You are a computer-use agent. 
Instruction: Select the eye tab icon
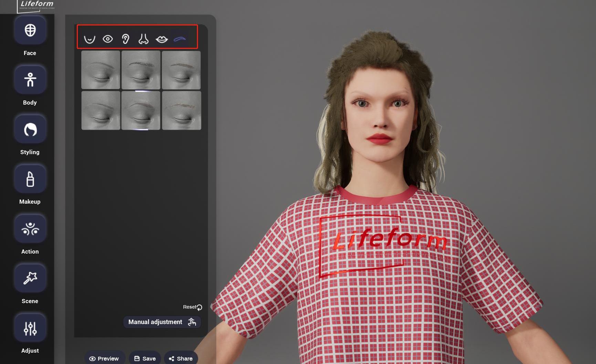[x=108, y=39]
